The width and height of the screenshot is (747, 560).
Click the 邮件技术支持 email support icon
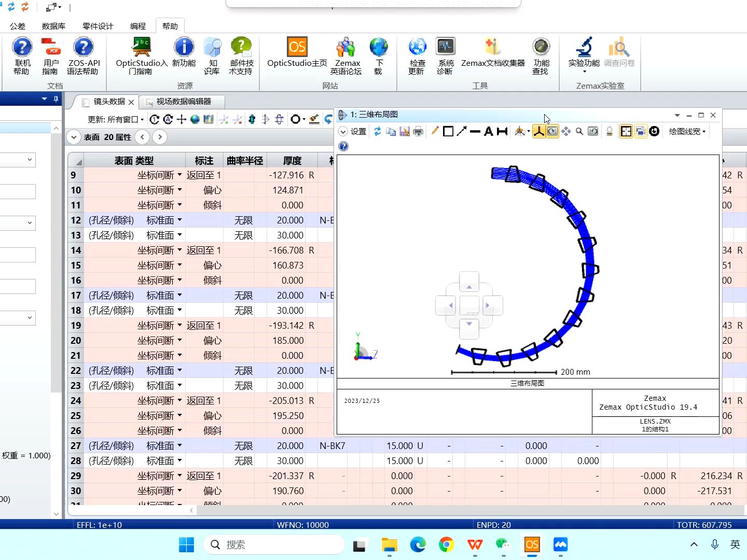click(241, 56)
